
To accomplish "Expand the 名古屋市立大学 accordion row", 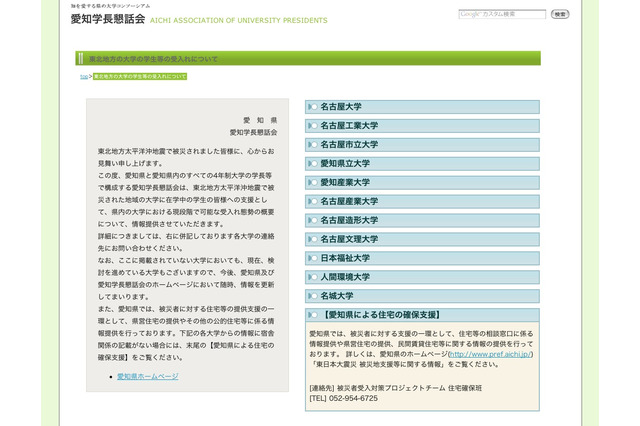I will (422, 145).
